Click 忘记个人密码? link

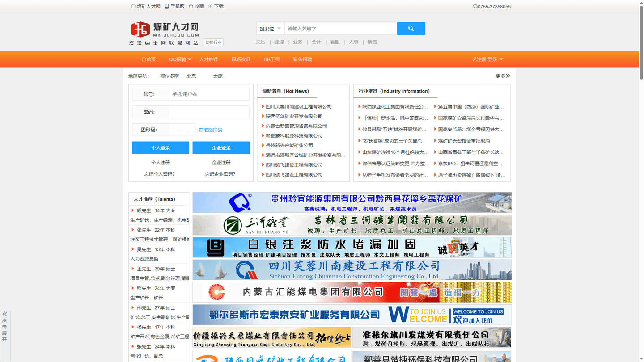(x=159, y=174)
